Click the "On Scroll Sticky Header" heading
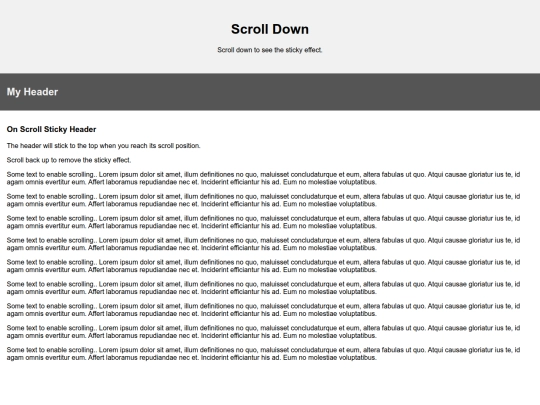This screenshot has width=540, height=405. click(51, 129)
